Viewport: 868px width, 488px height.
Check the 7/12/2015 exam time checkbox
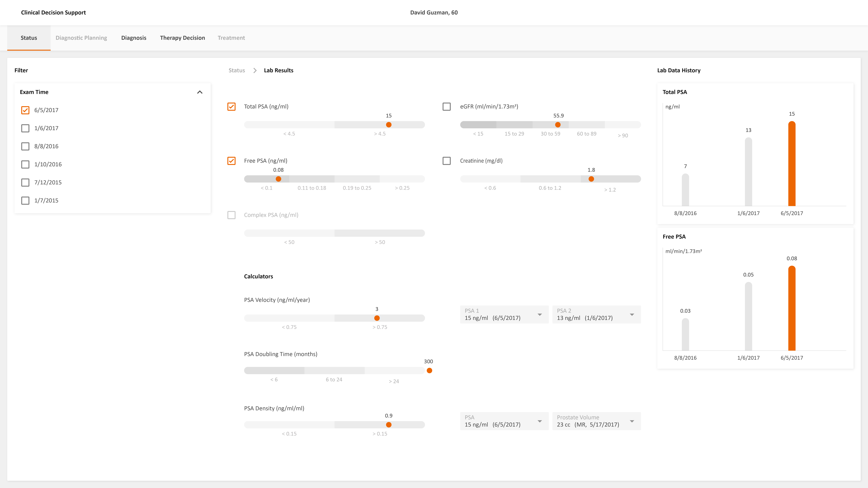click(x=25, y=183)
